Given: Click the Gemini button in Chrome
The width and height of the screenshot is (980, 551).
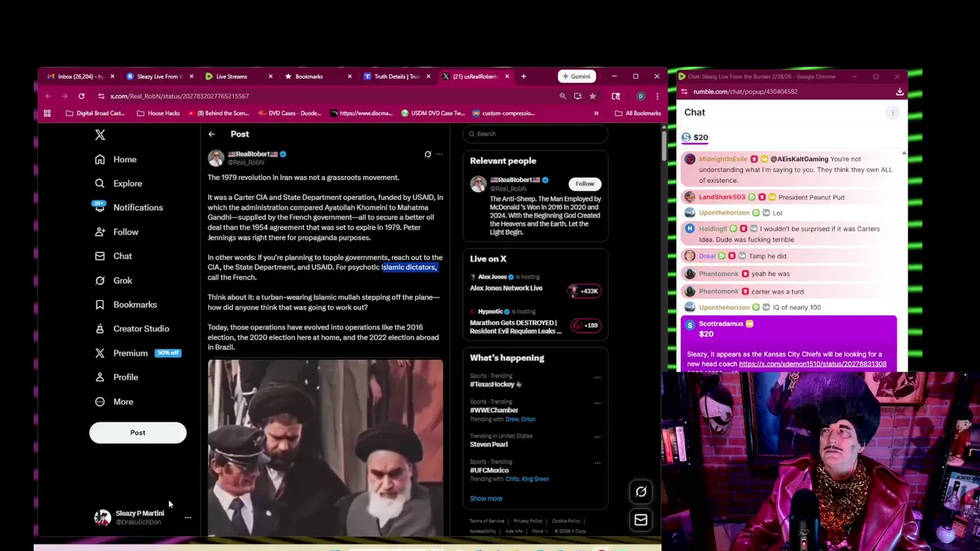Looking at the screenshot, I should pos(575,77).
